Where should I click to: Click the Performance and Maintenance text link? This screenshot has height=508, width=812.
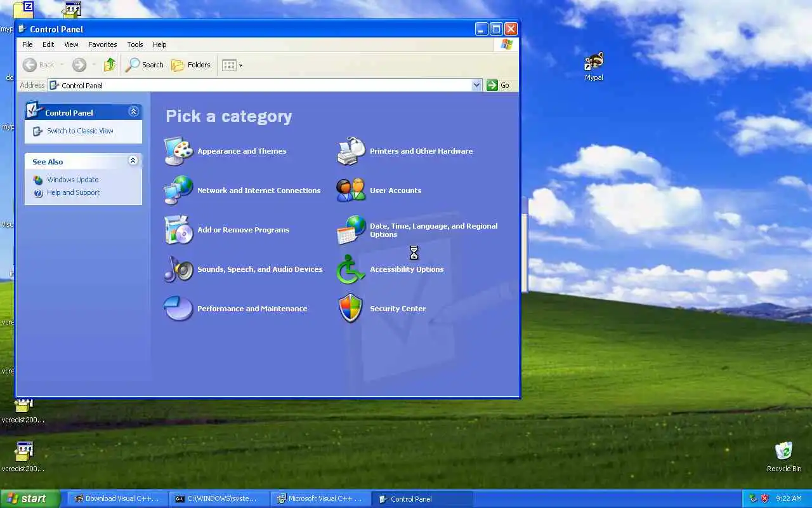click(x=252, y=309)
